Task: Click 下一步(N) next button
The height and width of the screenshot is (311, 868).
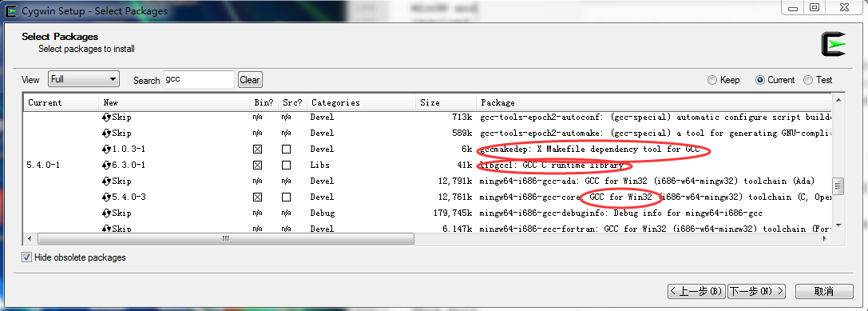Action: click(756, 291)
